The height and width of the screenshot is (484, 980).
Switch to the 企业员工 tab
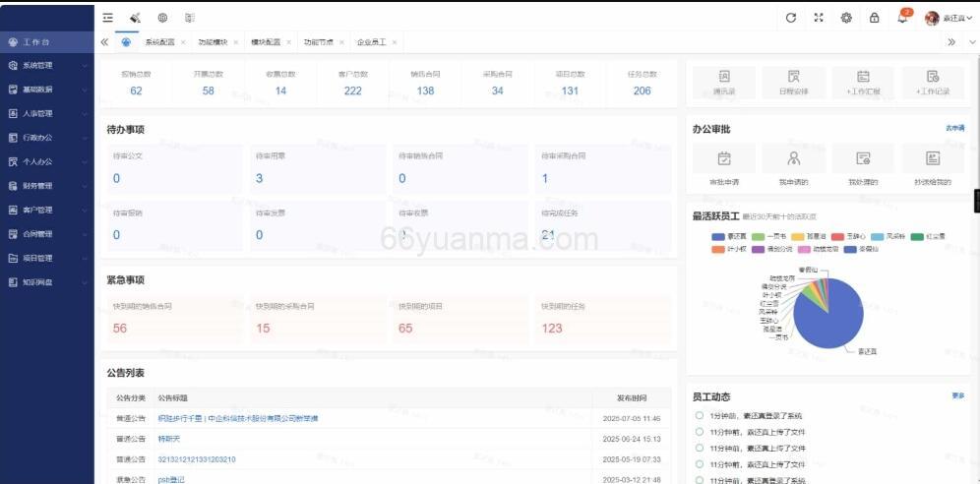tap(371, 42)
